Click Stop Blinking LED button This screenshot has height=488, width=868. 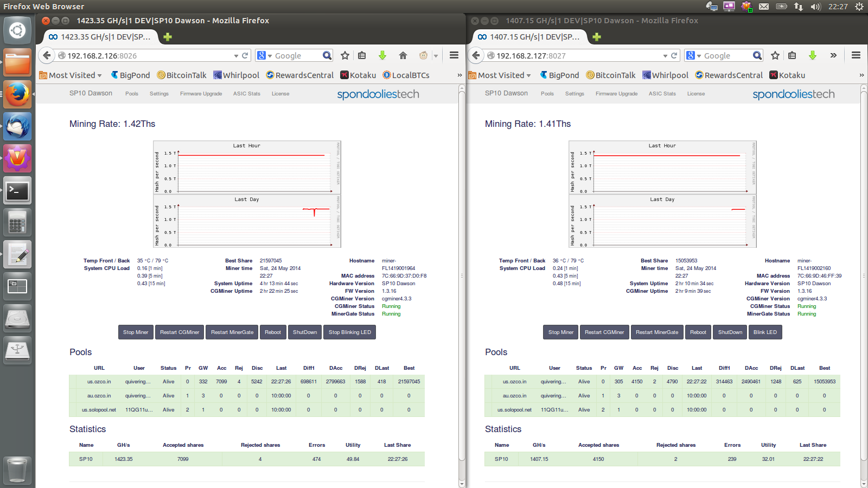point(350,332)
